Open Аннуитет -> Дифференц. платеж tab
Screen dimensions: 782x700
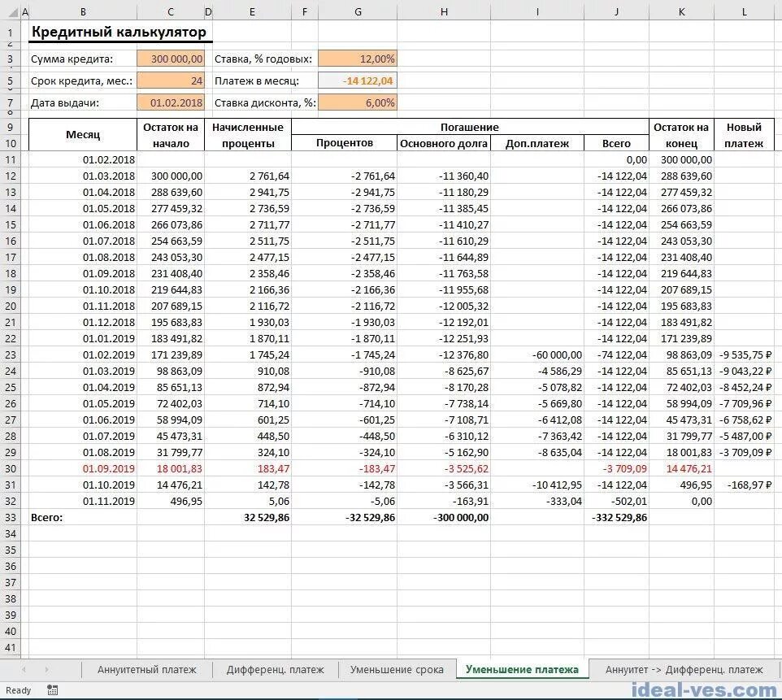(684, 670)
